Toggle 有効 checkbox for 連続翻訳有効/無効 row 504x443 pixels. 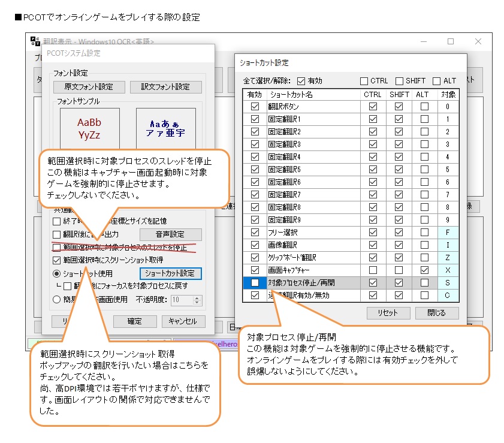click(255, 295)
